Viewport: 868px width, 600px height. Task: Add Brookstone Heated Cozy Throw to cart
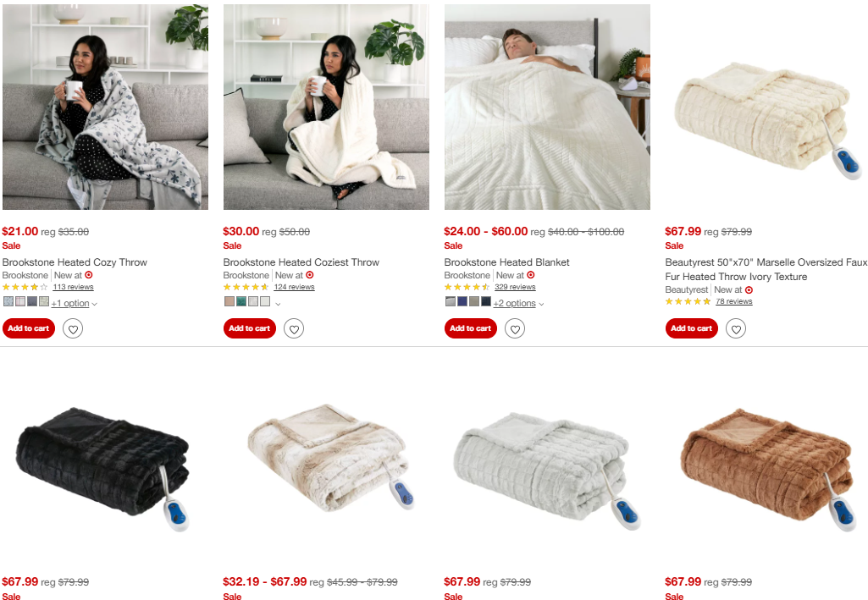(29, 328)
